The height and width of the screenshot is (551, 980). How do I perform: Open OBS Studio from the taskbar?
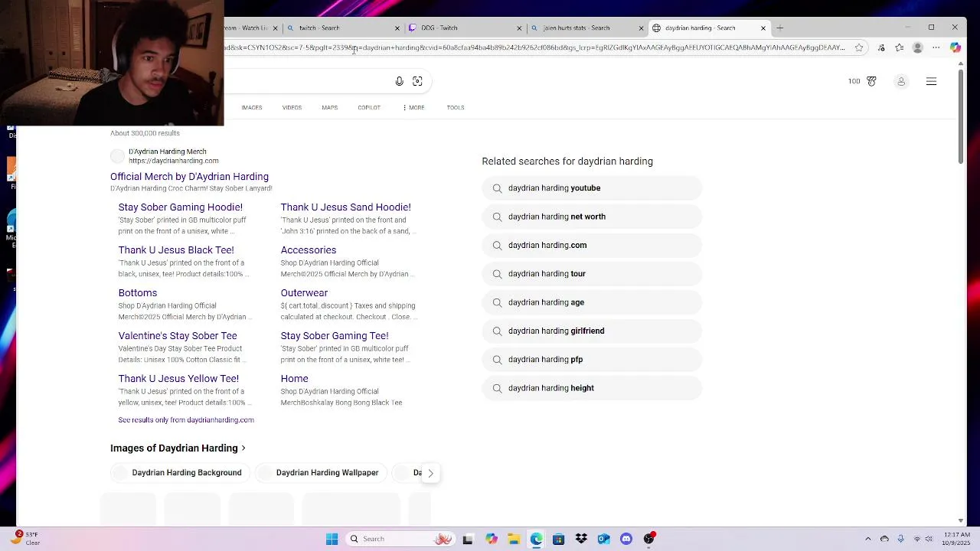[649, 540]
